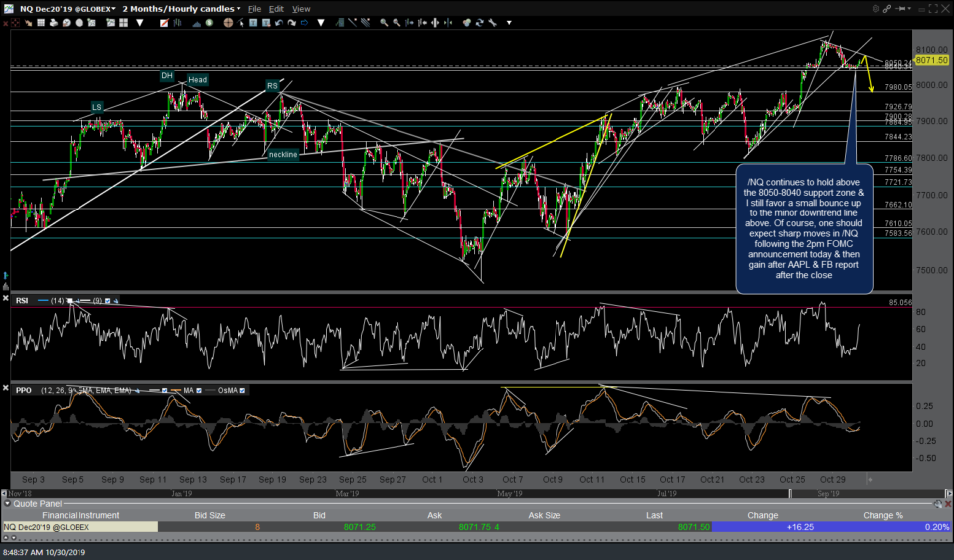Close the Quote Panel
The image size is (954, 560).
point(948,504)
